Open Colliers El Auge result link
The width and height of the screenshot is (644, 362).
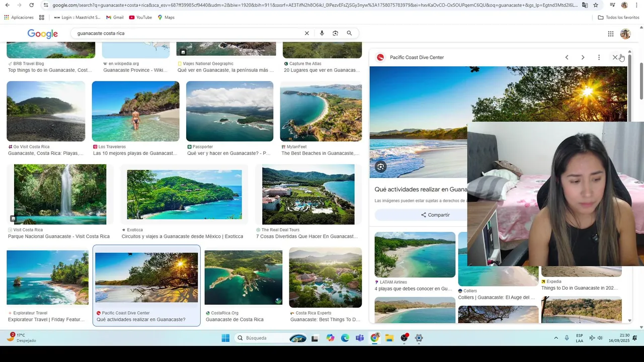[x=496, y=297]
